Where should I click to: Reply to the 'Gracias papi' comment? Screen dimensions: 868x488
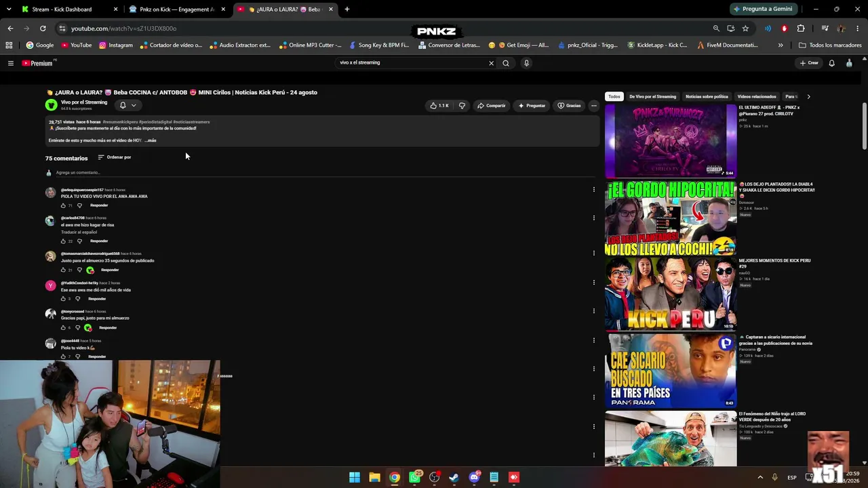point(108,328)
